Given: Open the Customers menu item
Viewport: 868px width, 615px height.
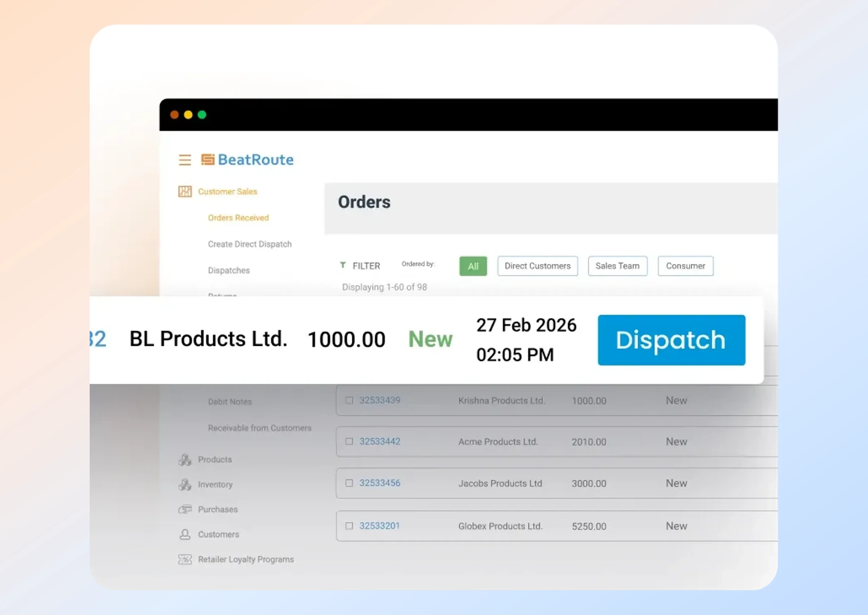Looking at the screenshot, I should [218, 534].
